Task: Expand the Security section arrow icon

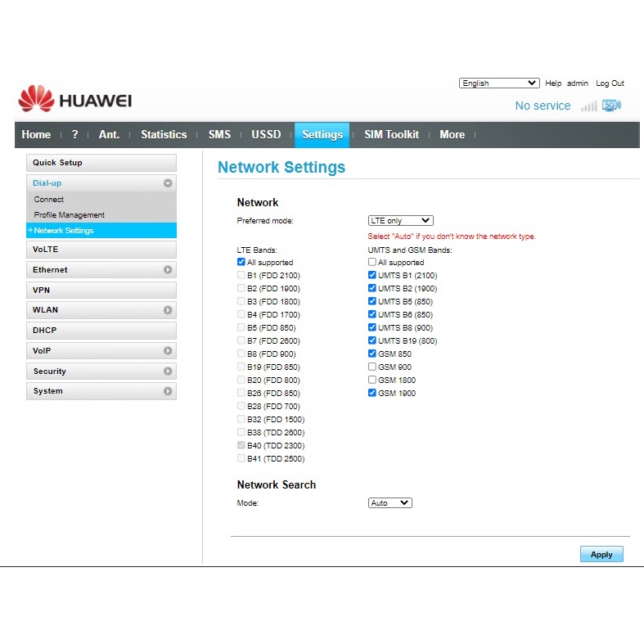Action: [x=168, y=372]
